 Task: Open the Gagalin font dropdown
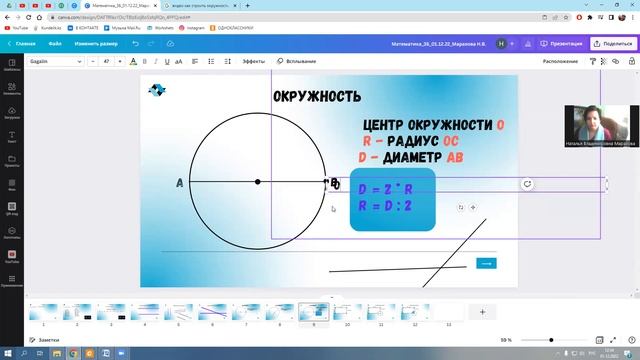click(56, 61)
